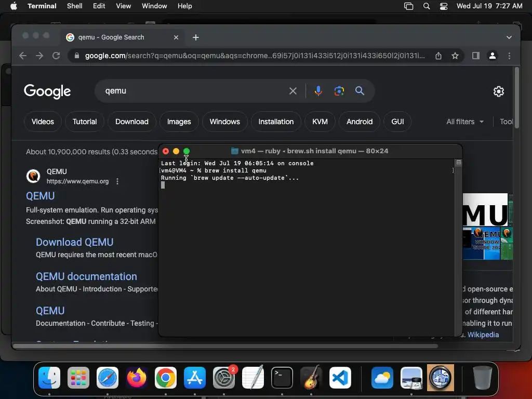Start a voice search with the microphone

click(318, 91)
